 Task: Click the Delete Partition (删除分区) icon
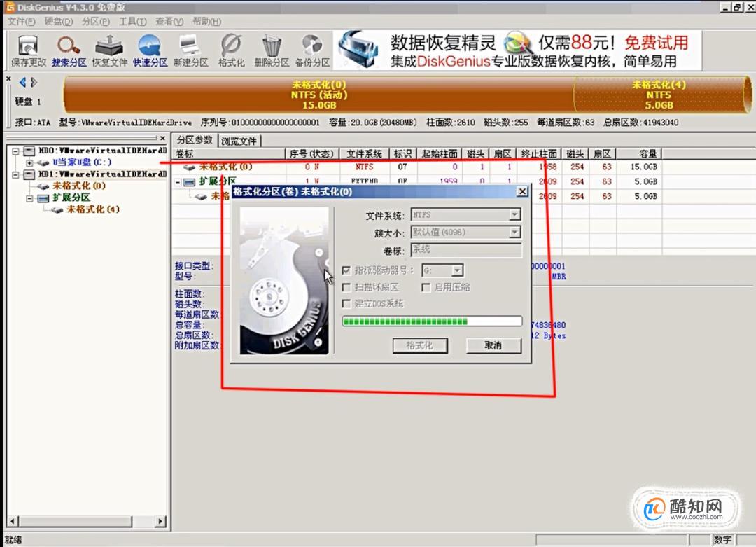[272, 51]
